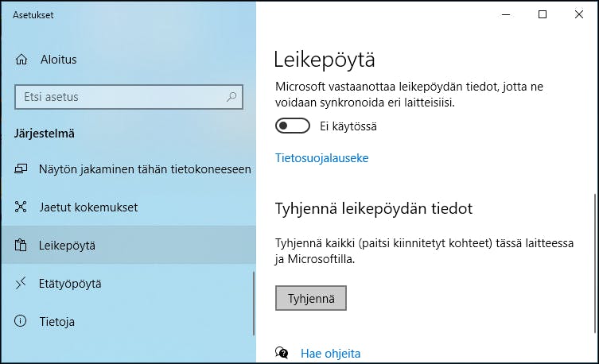Click the Jaetut kokemukset sharing icon
Screen dimensions: 599x364
click(21, 207)
